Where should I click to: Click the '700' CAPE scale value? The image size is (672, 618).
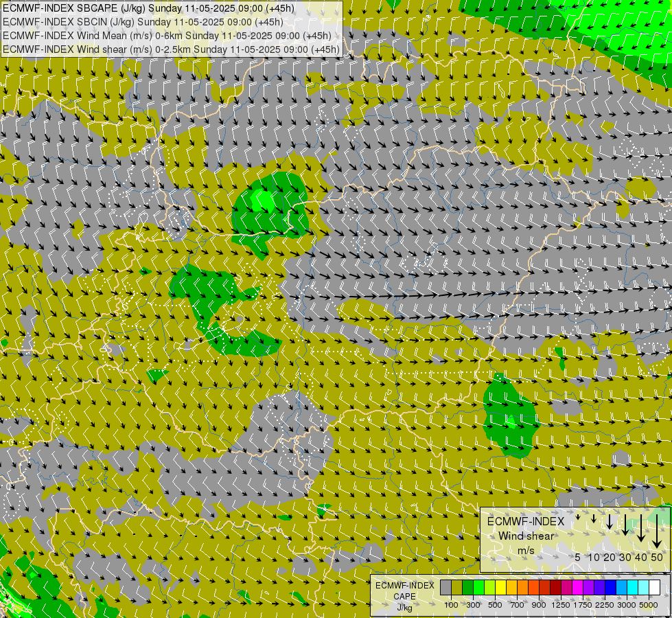[518, 605]
